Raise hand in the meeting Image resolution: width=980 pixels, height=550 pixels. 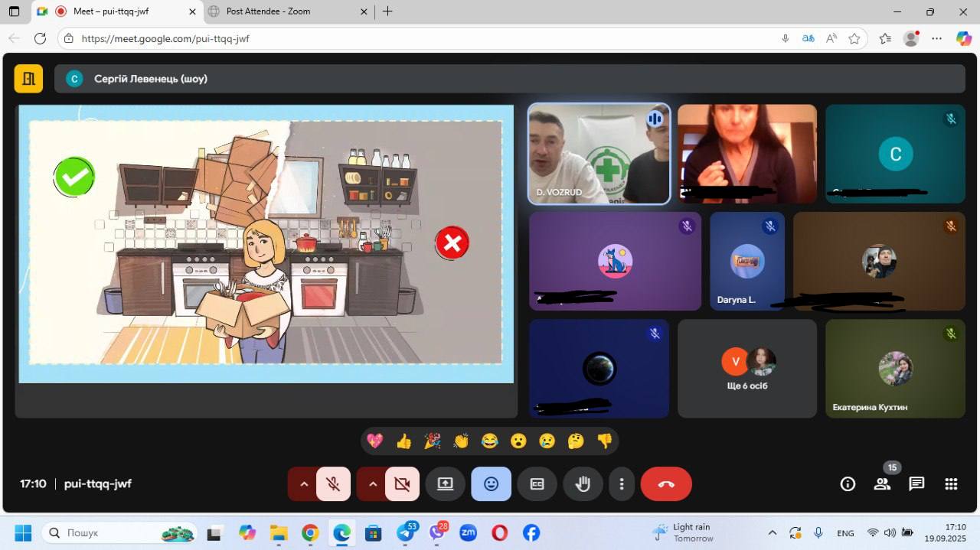coord(583,484)
